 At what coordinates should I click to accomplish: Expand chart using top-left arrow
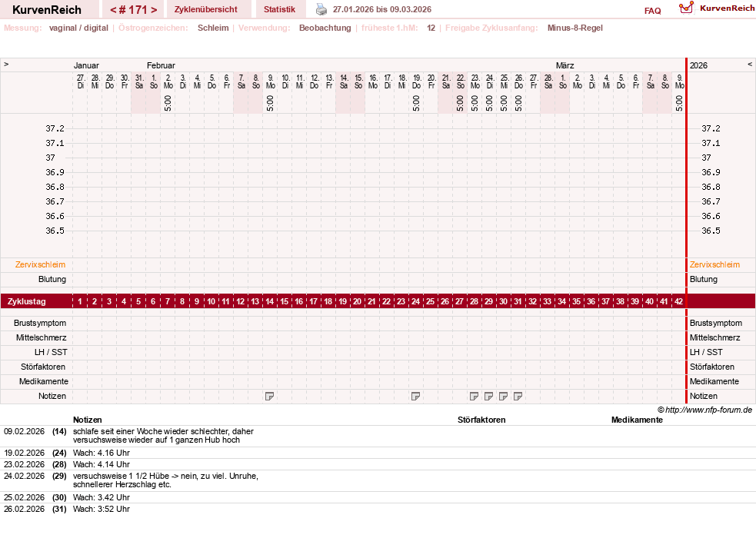coord(6,64)
